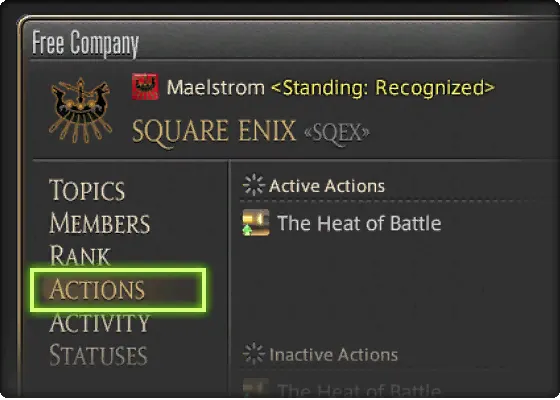The height and width of the screenshot is (400, 560).
Task: Click the Standing: Recognized label
Action: point(383,88)
